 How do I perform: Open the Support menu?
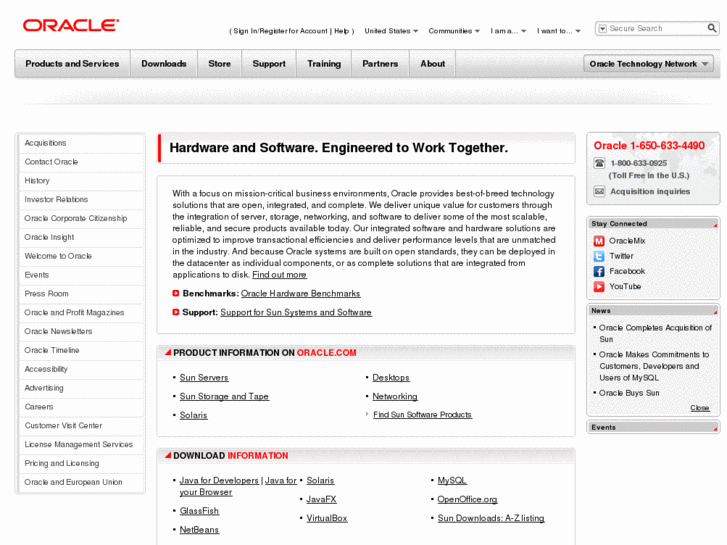[269, 64]
